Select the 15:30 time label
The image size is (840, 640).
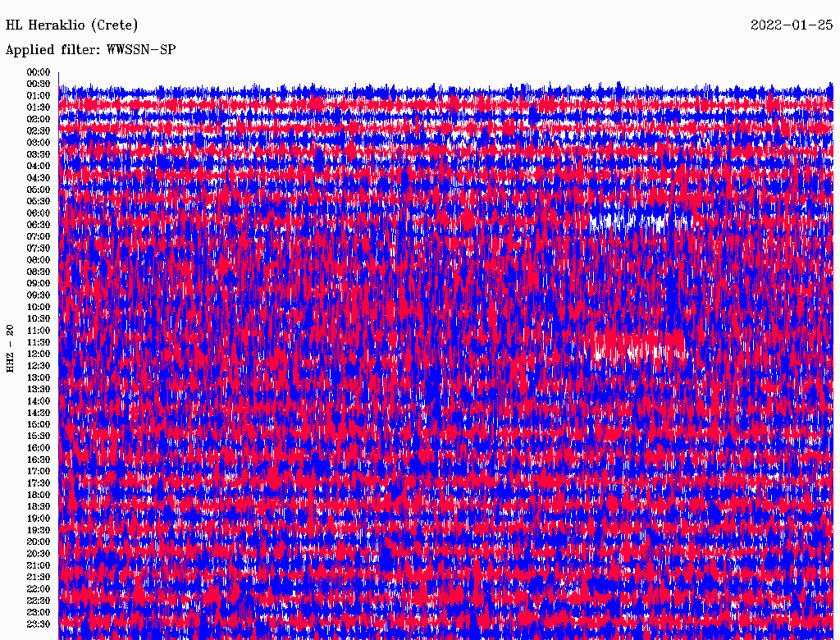point(39,437)
